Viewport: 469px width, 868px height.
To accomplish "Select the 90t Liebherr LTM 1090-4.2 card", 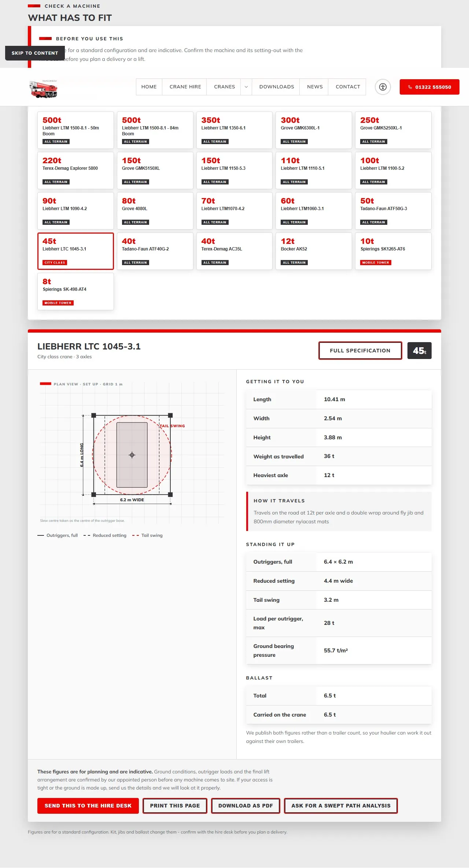I will pos(75,211).
